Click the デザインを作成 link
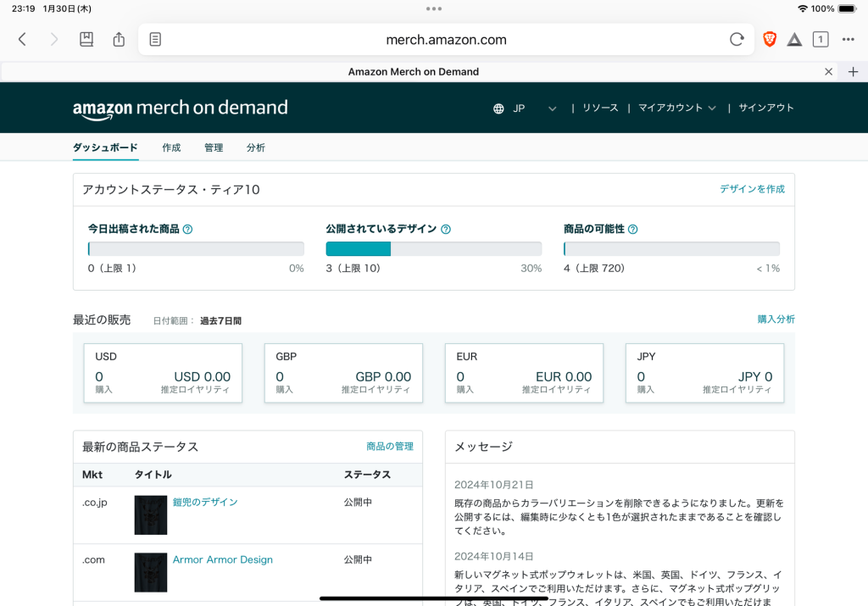 tap(752, 189)
